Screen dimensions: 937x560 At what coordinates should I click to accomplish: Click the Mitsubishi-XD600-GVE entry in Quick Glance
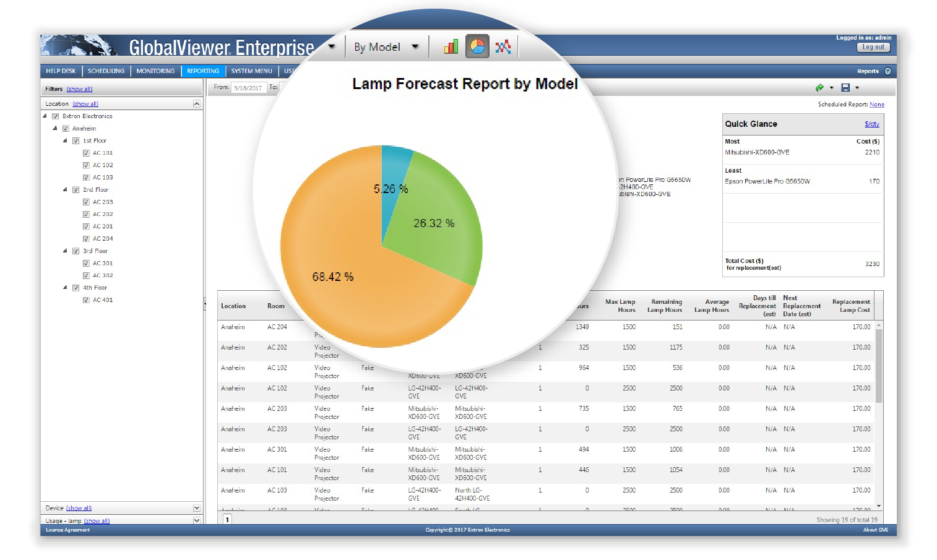(x=757, y=152)
